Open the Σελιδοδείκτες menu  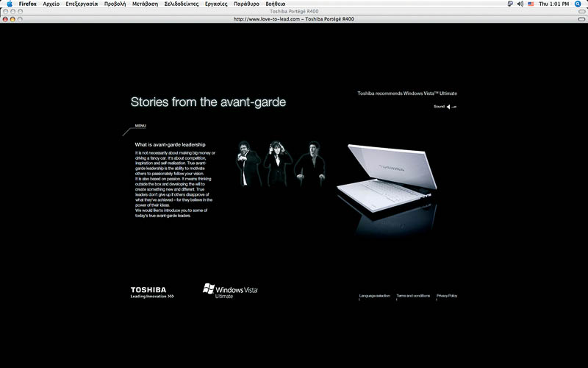click(182, 4)
